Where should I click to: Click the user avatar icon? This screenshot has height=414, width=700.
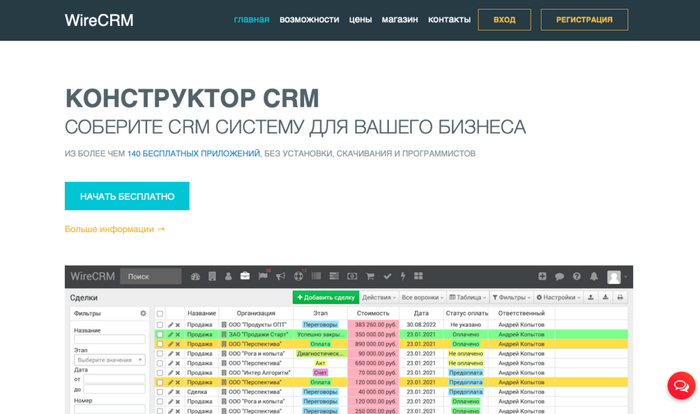coord(614,277)
